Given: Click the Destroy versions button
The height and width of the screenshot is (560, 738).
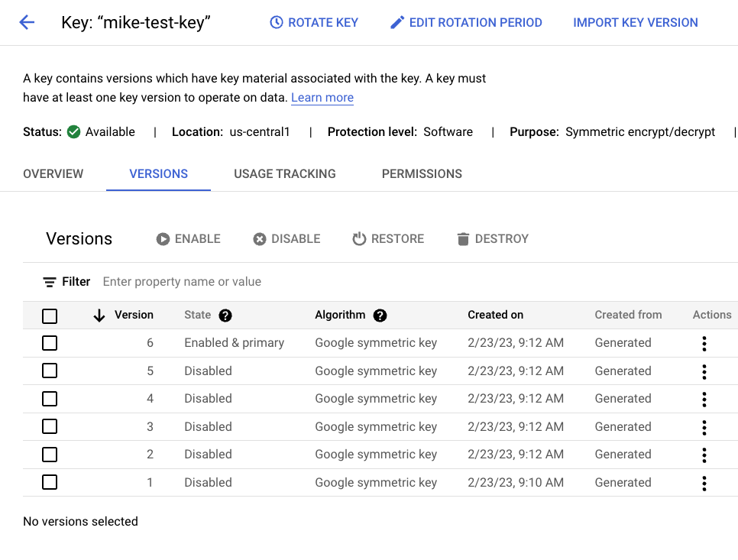Looking at the screenshot, I should (493, 238).
